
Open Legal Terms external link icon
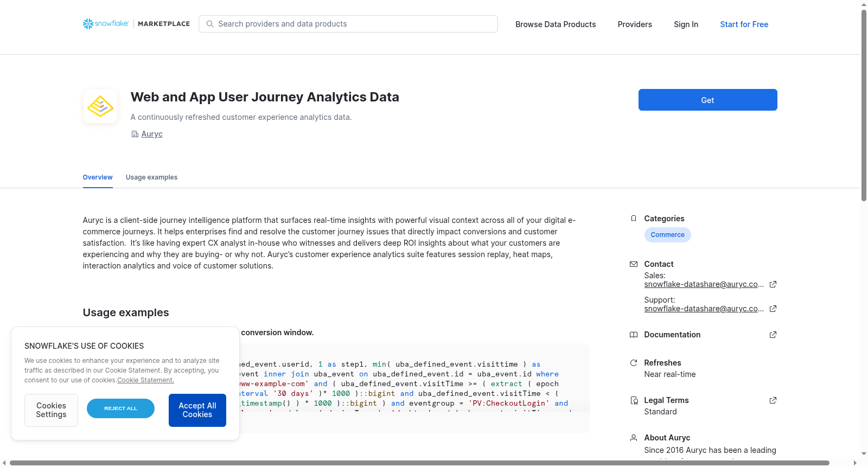pyautogui.click(x=773, y=400)
